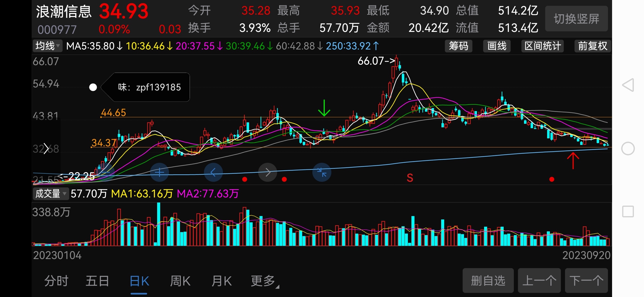Image resolution: width=644 pixels, height=297 pixels.
Task: Switch to the 五日 tab
Action: pyautogui.click(x=97, y=281)
